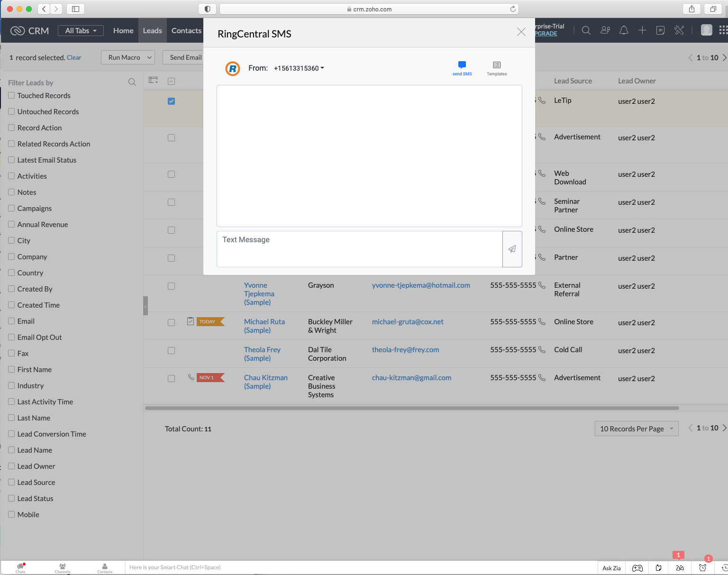Image resolution: width=728 pixels, height=575 pixels.
Task: Click the Ask Zia button
Action: pos(611,567)
